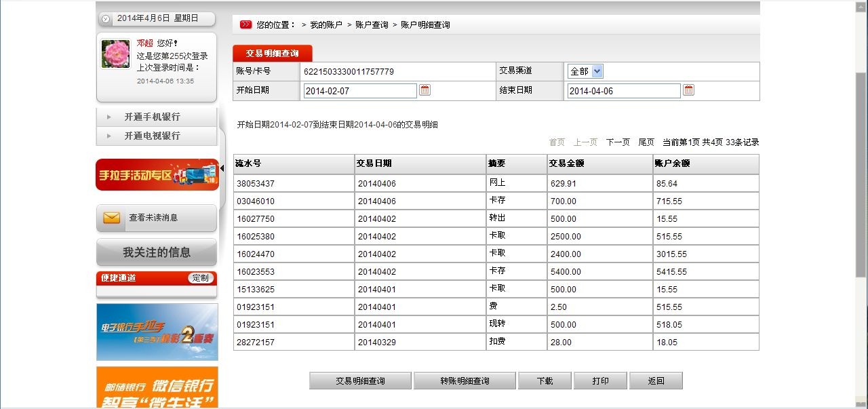Viewport: 868px width, 409px height.
Task: Jump to 尾页 of the records
Action: 646,142
